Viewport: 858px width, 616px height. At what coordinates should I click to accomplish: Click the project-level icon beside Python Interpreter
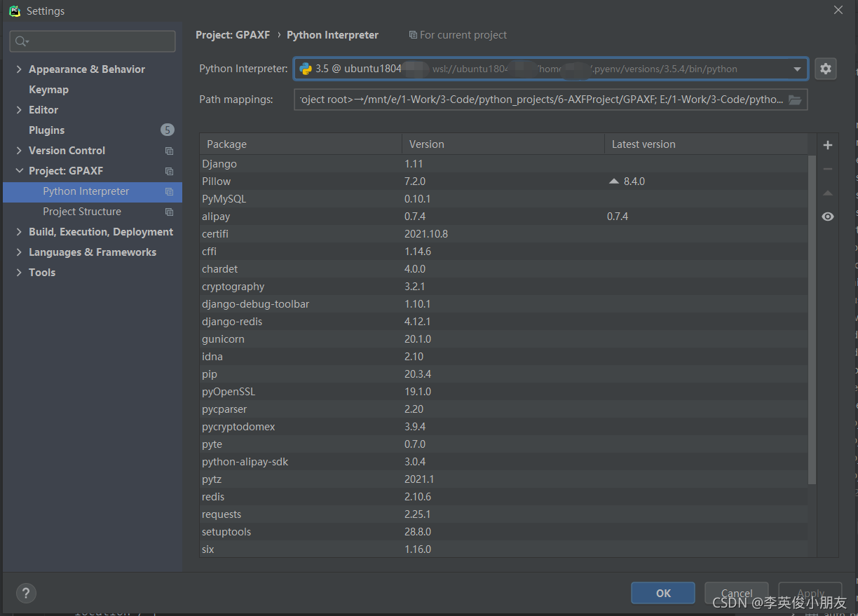[x=169, y=191]
